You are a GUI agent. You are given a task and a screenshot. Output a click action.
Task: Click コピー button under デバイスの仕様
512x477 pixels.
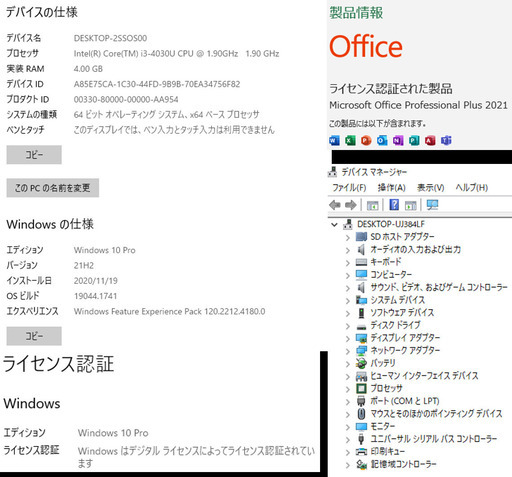[x=34, y=155]
